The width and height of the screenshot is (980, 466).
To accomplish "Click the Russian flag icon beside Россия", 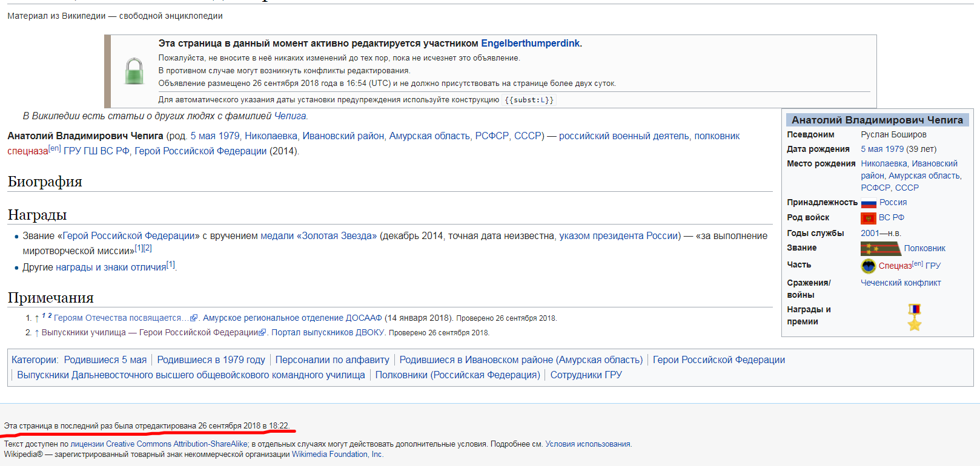I will click(x=869, y=203).
